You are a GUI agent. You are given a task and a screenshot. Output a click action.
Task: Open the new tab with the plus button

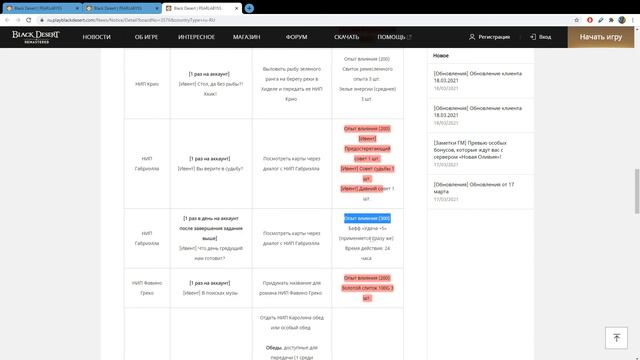(x=249, y=8)
